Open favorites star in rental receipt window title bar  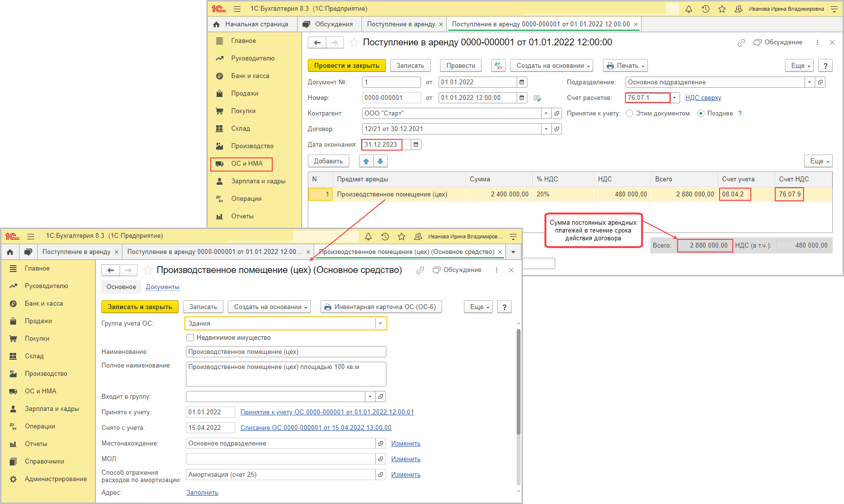tap(722, 9)
